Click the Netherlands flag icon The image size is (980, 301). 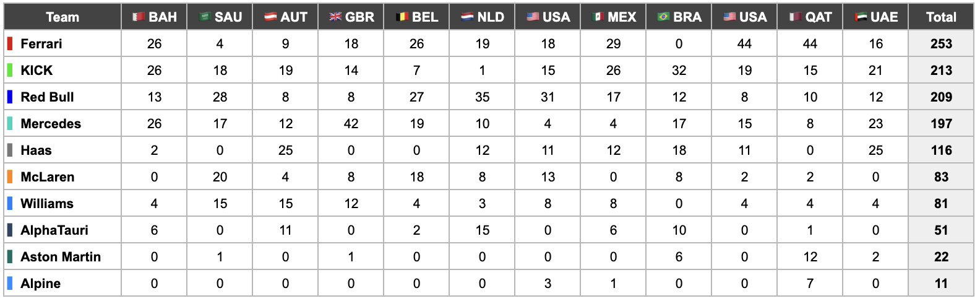467,17
